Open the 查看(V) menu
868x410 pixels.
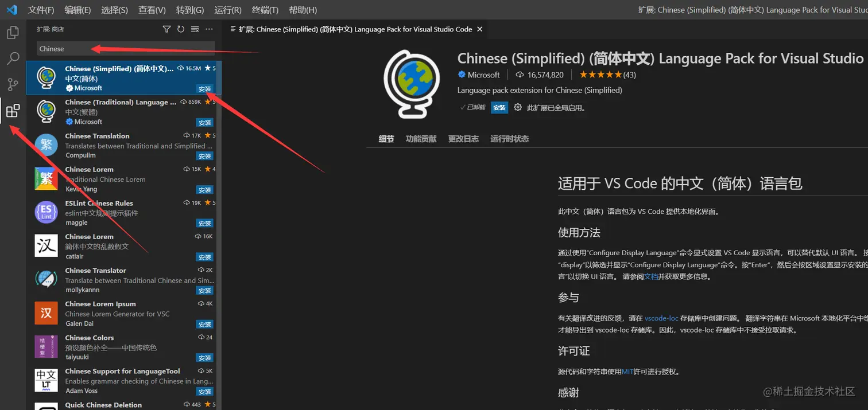click(x=152, y=10)
